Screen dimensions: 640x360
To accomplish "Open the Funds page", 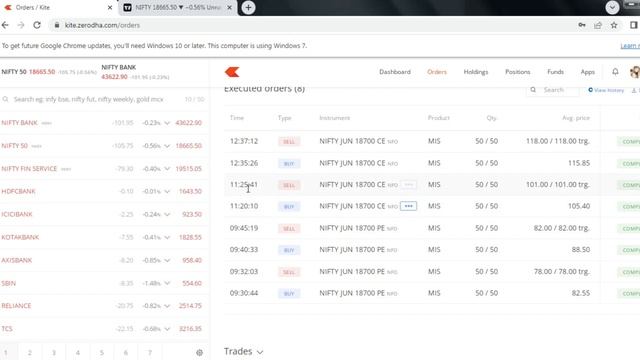I will pos(555,72).
